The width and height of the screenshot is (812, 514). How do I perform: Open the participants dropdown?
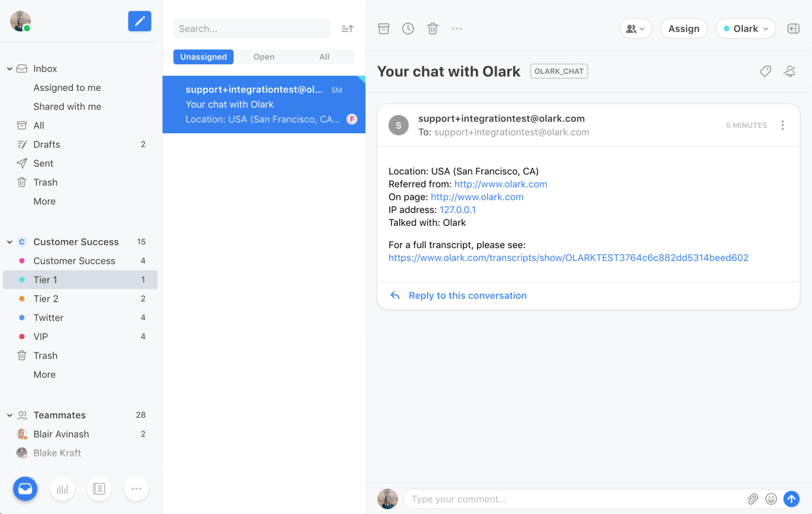pyautogui.click(x=635, y=28)
